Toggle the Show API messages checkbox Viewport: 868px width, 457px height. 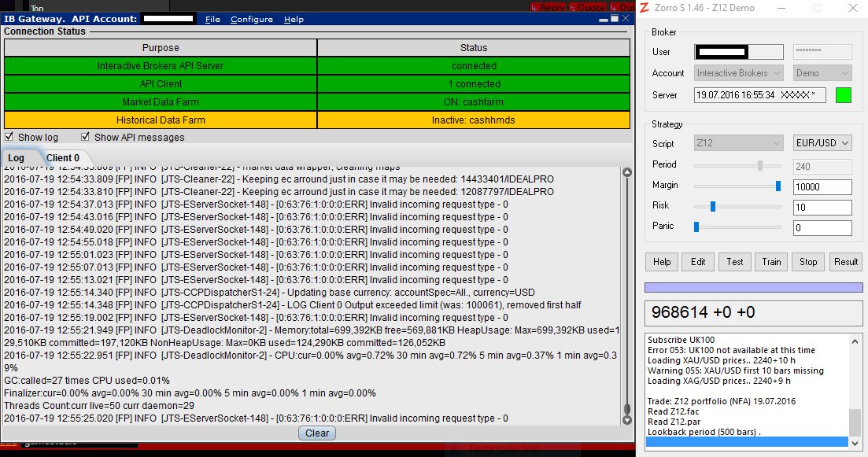[x=85, y=137]
